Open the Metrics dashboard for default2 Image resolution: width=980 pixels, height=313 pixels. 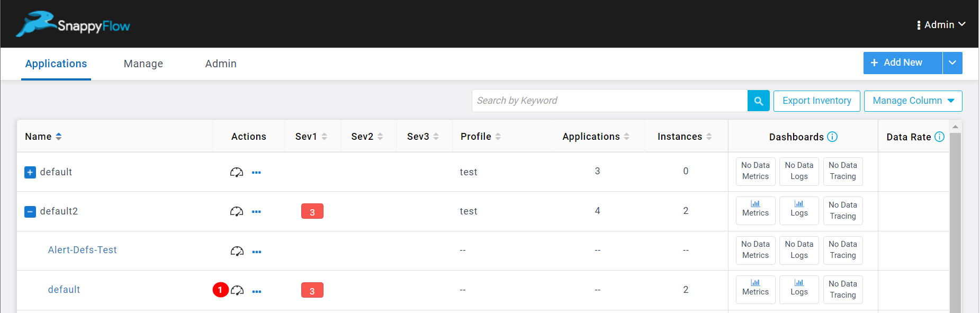click(x=755, y=210)
